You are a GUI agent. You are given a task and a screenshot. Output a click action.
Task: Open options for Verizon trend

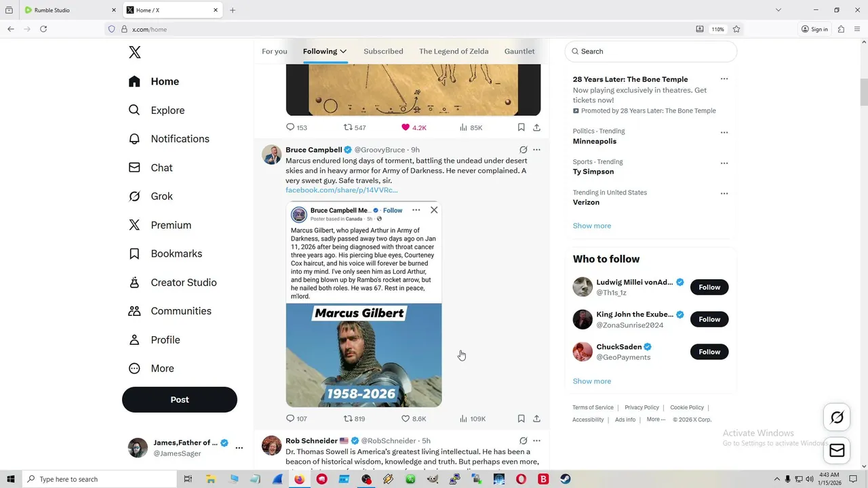(724, 194)
